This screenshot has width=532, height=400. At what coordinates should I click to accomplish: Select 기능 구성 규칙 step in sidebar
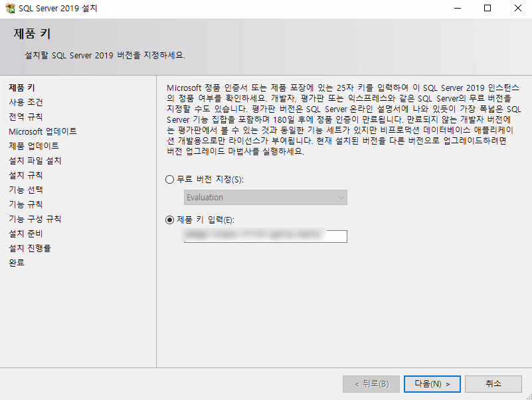click(35, 219)
